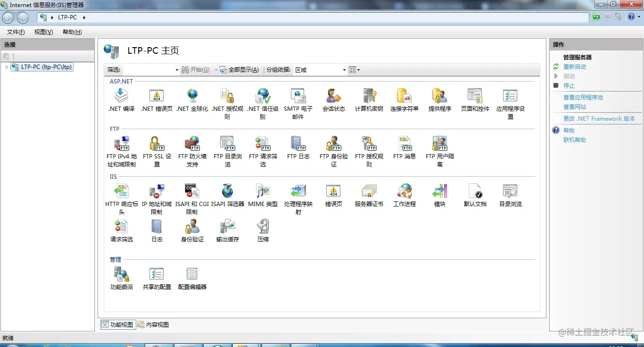Open the 应用程序设置 icon
Image resolution: width=644 pixels, height=347 pixels.
click(x=511, y=96)
